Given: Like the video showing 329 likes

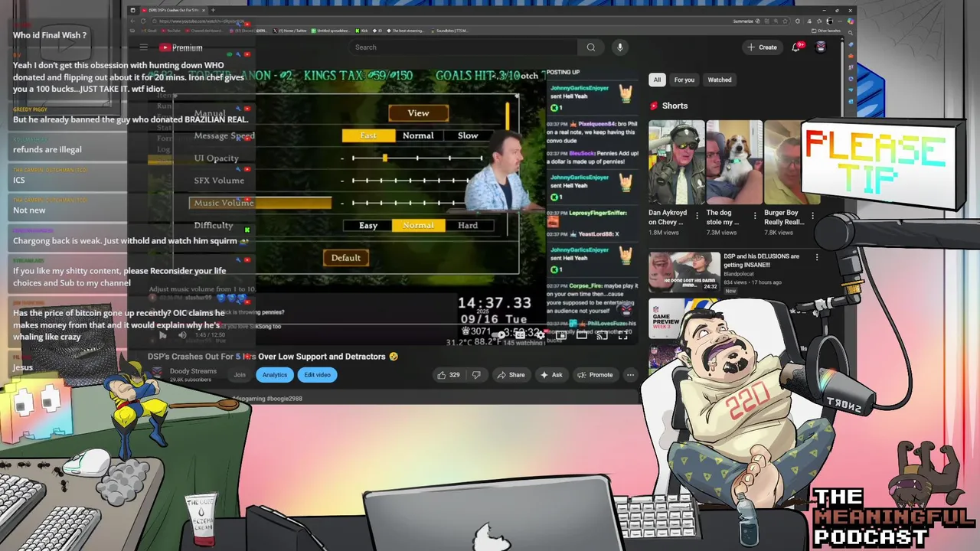Looking at the screenshot, I should [x=449, y=375].
